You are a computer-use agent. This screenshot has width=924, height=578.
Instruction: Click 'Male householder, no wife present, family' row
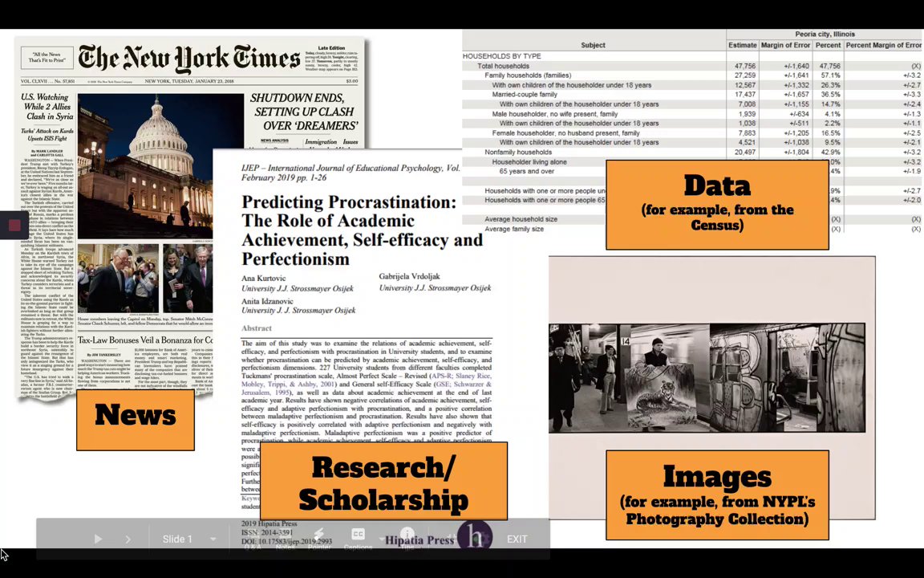tap(554, 114)
